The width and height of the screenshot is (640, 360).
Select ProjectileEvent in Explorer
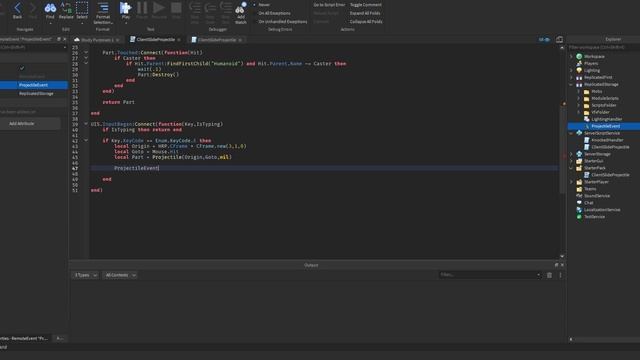point(605,126)
